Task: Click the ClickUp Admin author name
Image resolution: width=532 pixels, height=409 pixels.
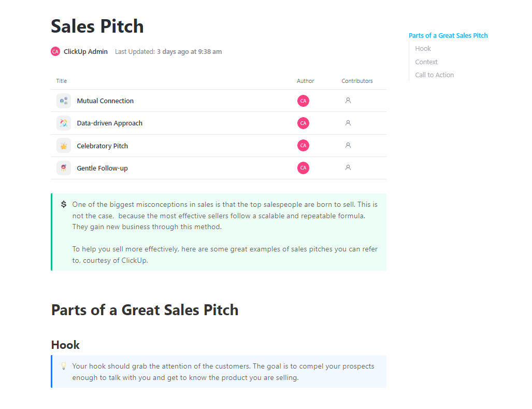Action: click(x=85, y=51)
